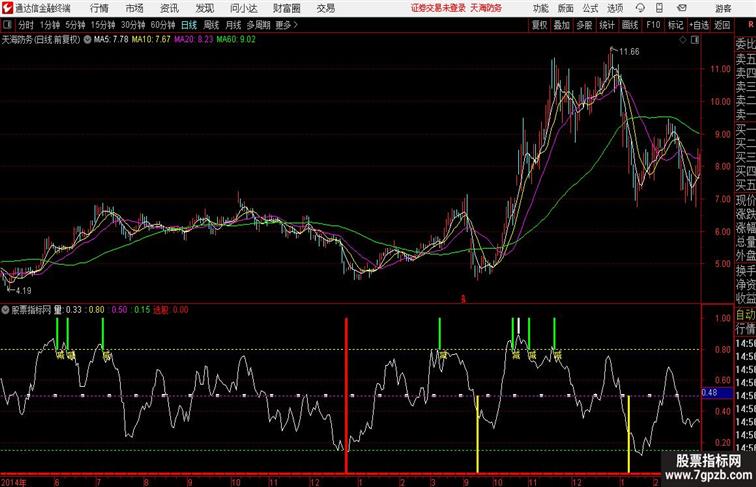This screenshot has height=487, width=756.
Task: Toggle the panel icon left of 分时
Action: [7, 25]
